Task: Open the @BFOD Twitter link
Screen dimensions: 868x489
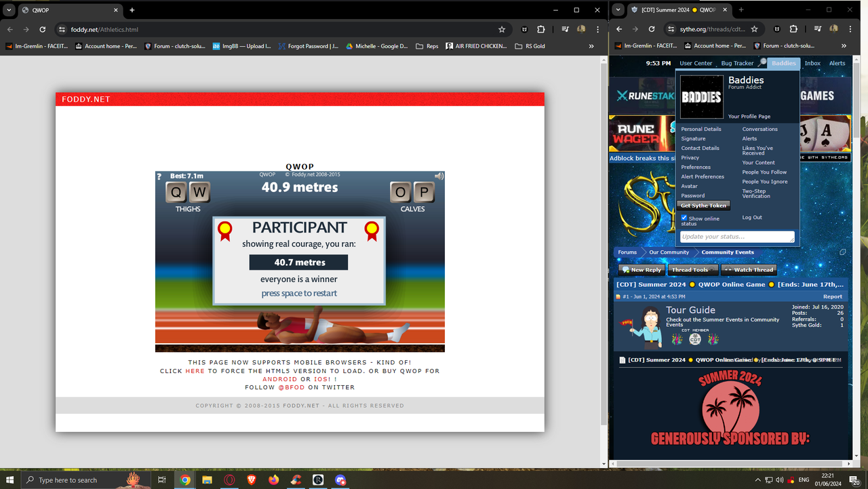Action: pos(292,387)
